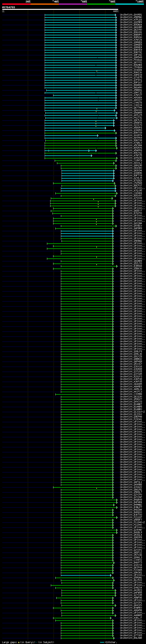The height and width of the screenshot is (644, 146).
Task: Click the red ~20% identity color segment
Action: click(x=16, y=4)
